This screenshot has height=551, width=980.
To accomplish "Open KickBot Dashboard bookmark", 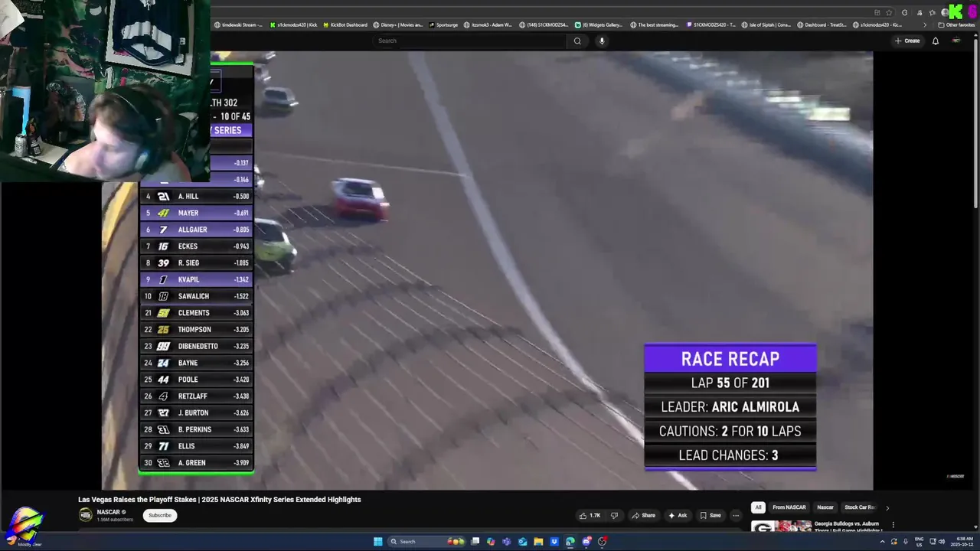I will (x=345, y=24).
